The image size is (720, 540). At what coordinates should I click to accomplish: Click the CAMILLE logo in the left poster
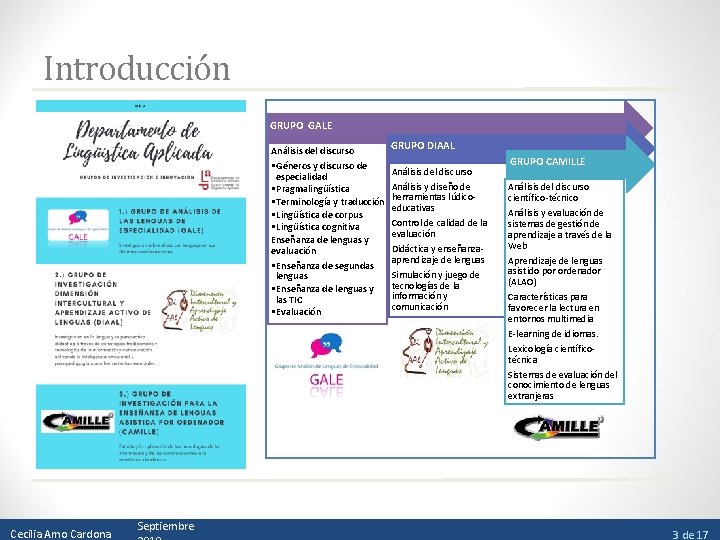pyautogui.click(x=78, y=422)
